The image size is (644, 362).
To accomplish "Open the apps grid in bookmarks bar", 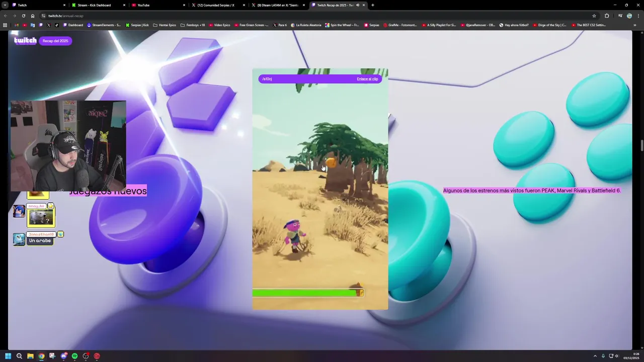I will click(x=5, y=25).
